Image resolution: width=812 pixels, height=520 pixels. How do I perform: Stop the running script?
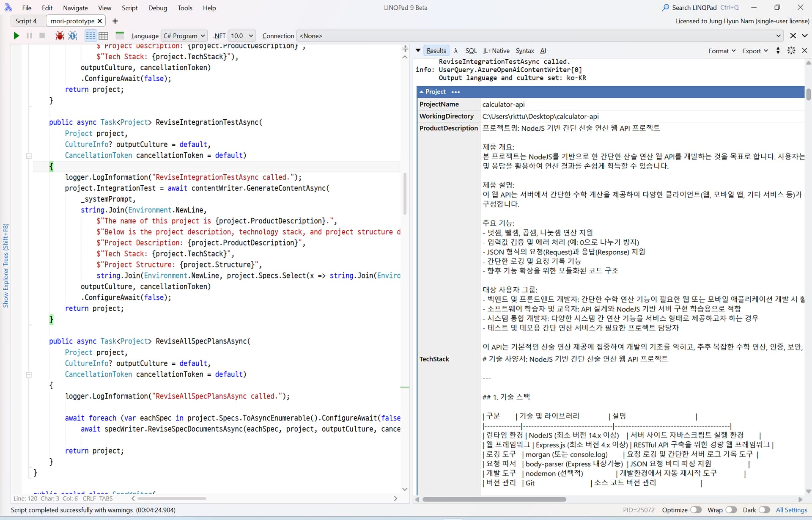[x=42, y=36]
